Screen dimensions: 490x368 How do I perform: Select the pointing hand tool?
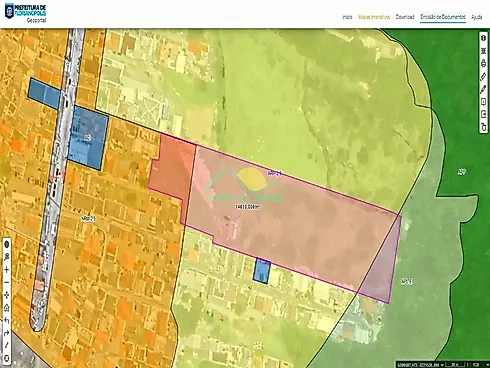point(483,127)
